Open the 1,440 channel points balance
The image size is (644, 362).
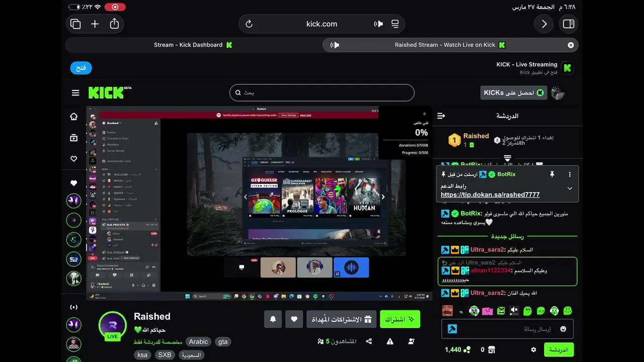(458, 349)
